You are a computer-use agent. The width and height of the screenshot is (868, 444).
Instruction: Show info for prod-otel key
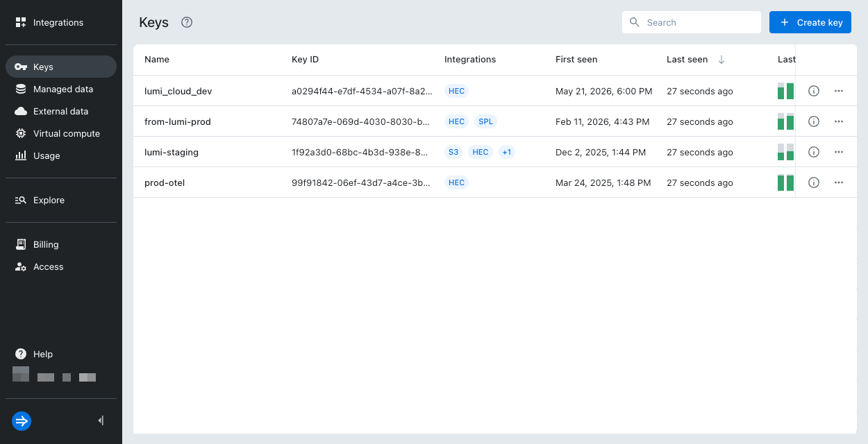coord(814,182)
